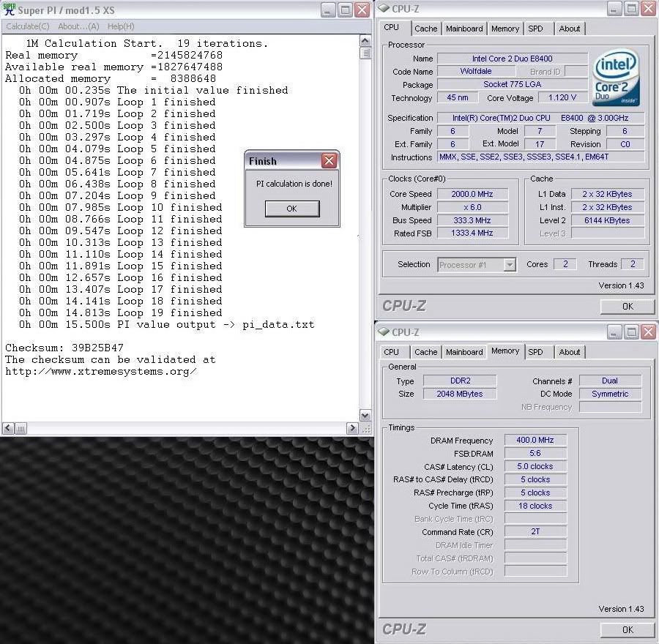Minimize the upper CPU-Z window

(x=614, y=9)
